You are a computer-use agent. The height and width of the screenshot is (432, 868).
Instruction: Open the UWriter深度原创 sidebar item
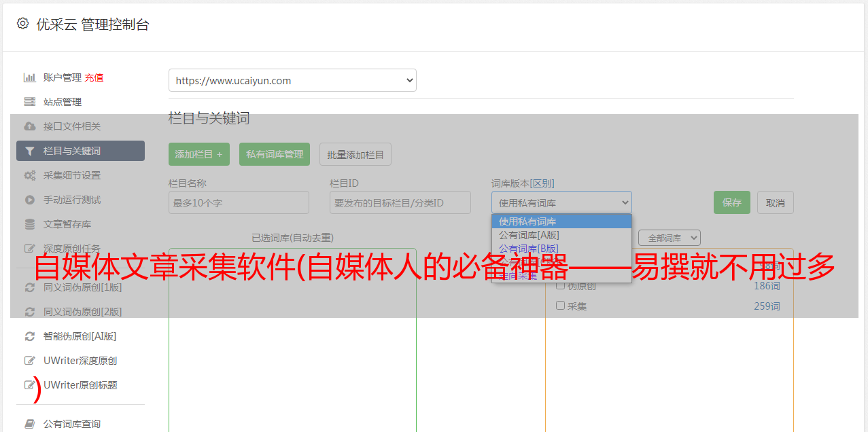(80, 361)
